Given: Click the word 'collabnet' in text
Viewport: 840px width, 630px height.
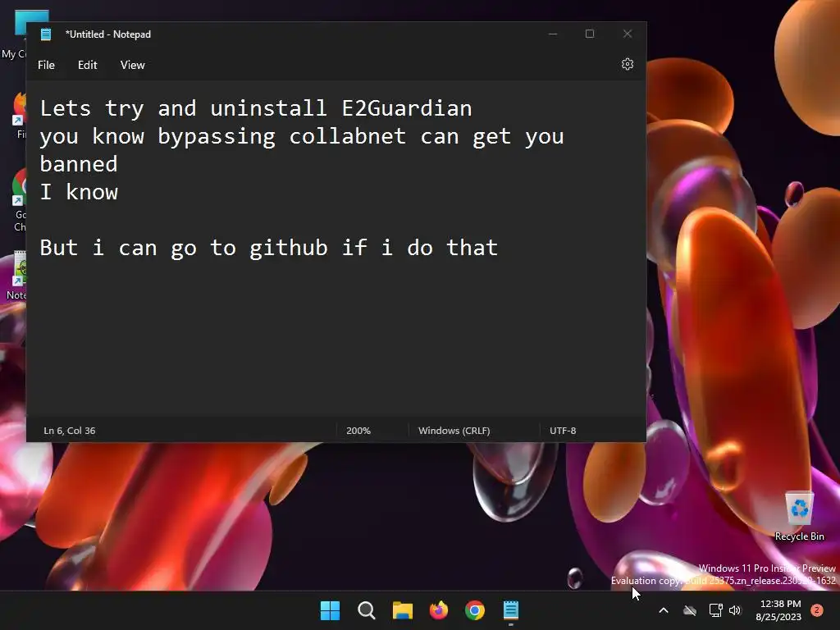Looking at the screenshot, I should 347,136.
